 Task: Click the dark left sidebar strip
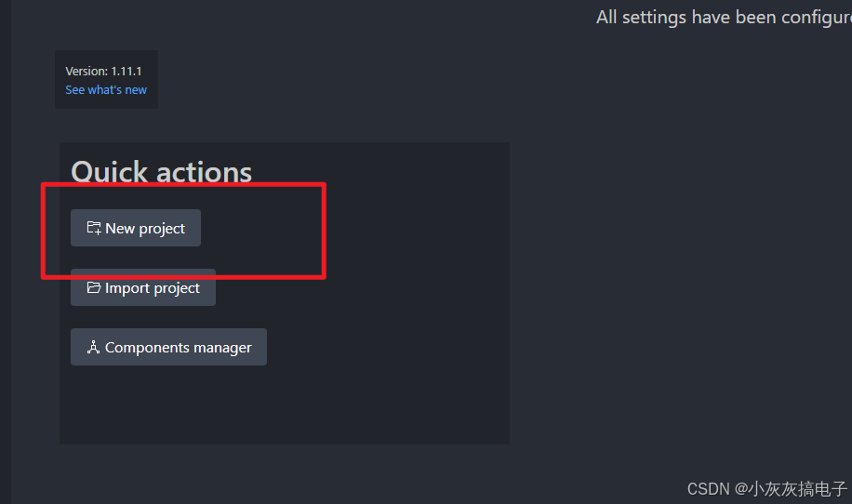(6, 252)
